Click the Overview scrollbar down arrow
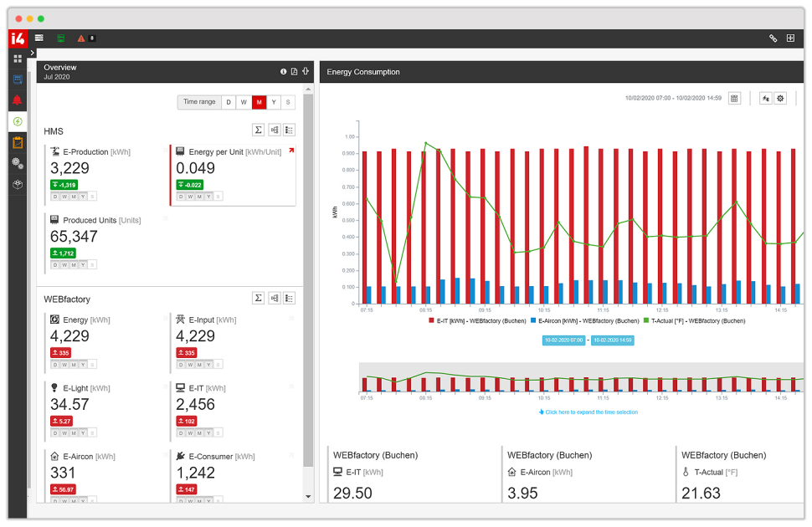The height and width of the screenshot is (527, 812). [x=308, y=497]
